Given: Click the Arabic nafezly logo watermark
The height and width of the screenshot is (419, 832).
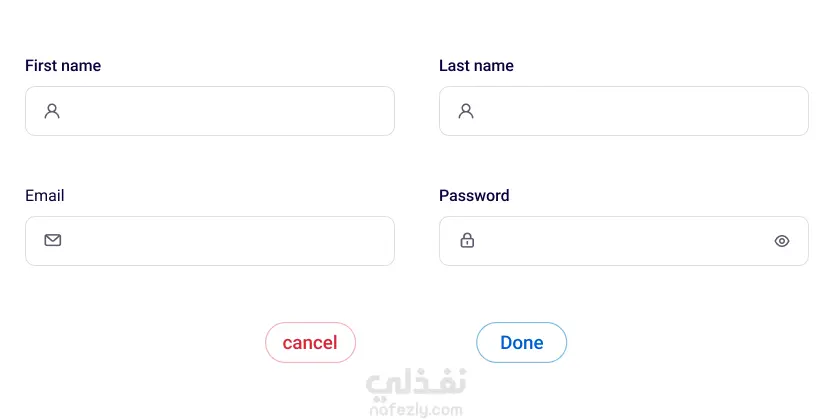Looking at the screenshot, I should 416,383.
